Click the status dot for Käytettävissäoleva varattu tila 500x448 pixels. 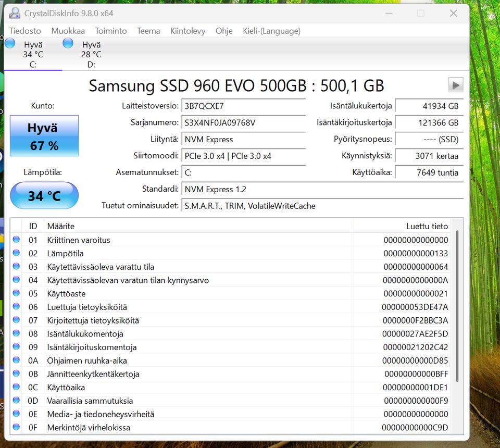click(16, 266)
